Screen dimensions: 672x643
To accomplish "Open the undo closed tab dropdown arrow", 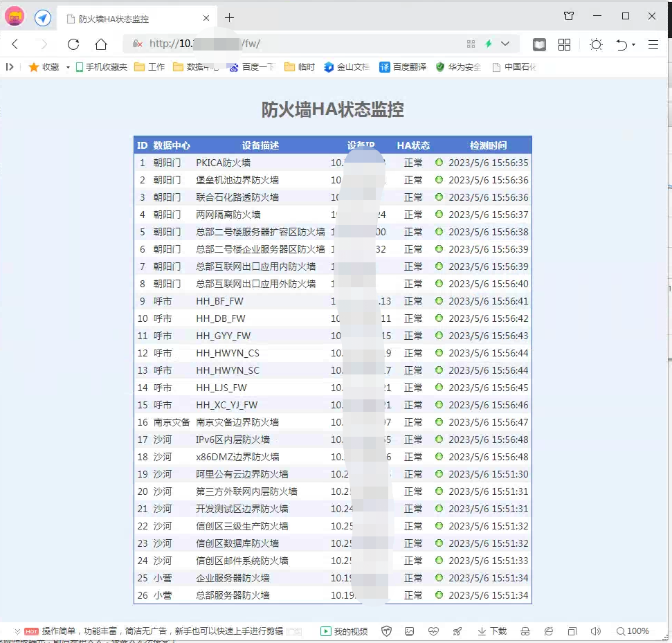I will tap(633, 45).
